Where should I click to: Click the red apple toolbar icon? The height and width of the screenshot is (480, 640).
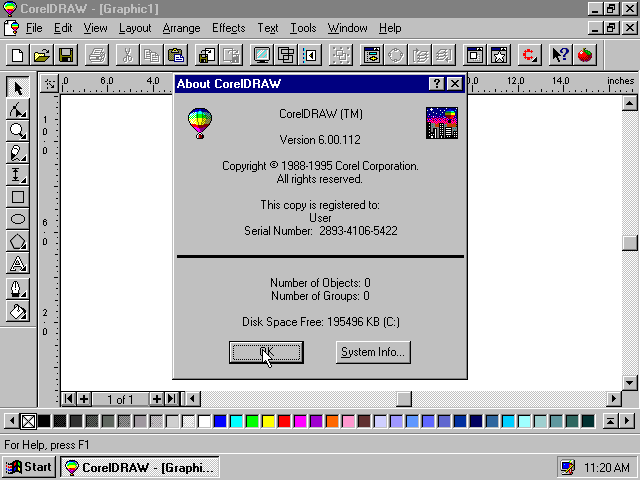point(584,55)
